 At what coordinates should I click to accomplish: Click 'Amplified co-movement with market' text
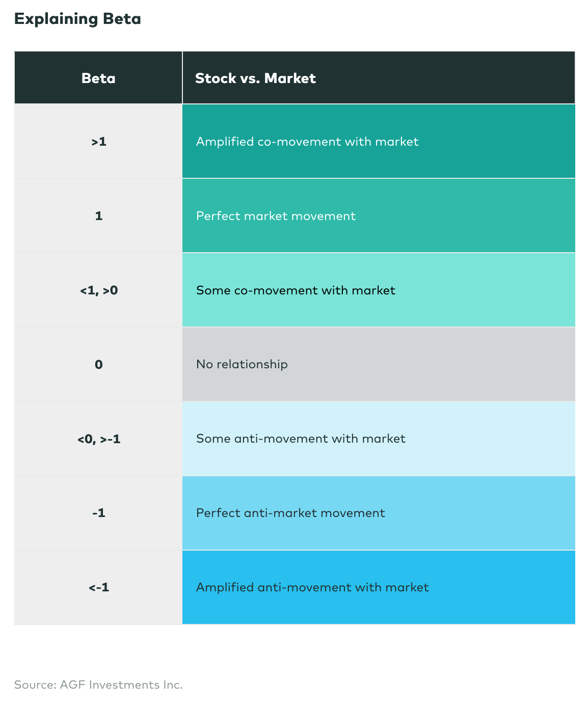pyautogui.click(x=307, y=142)
